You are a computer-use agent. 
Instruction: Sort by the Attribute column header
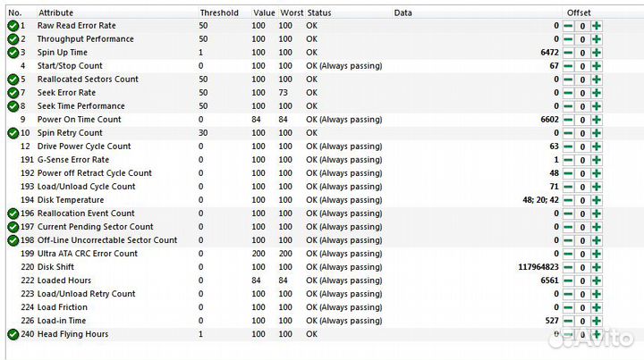(56, 13)
